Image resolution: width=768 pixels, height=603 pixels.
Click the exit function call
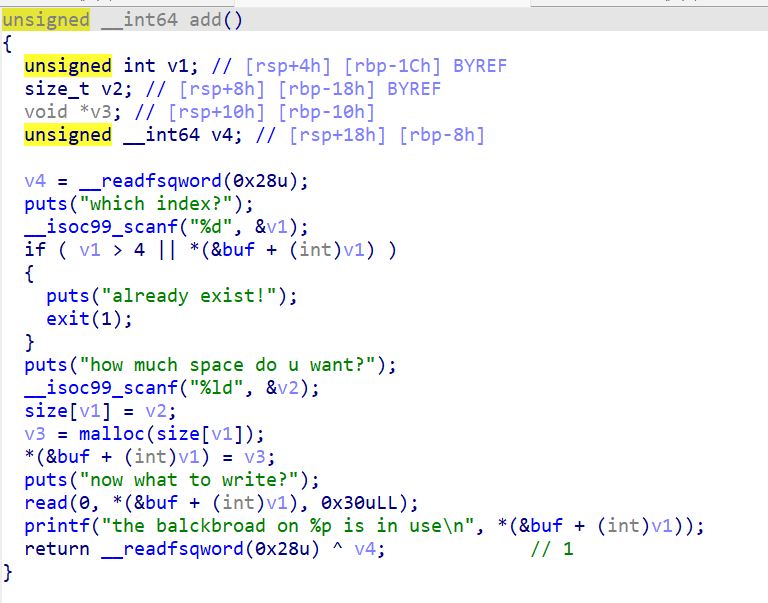[68, 319]
